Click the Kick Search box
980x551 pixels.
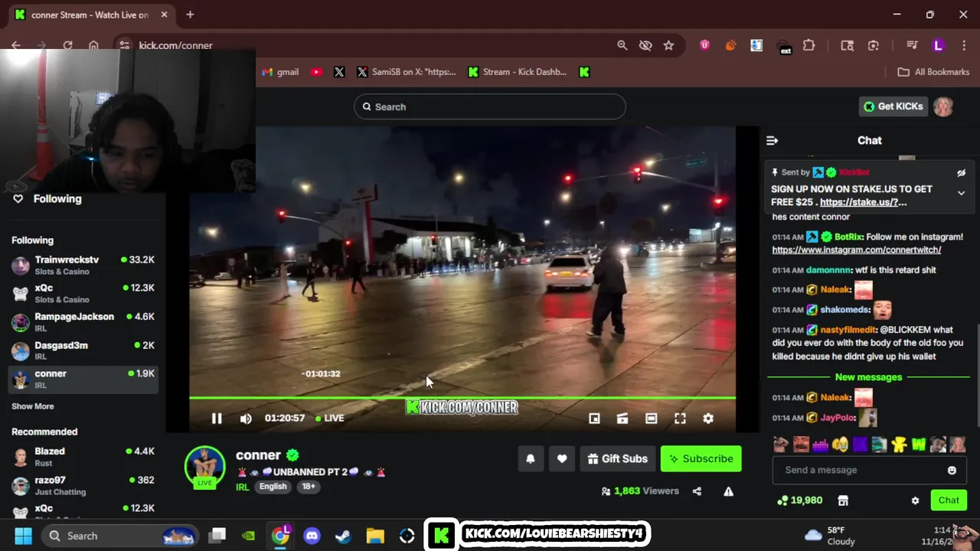(x=490, y=106)
